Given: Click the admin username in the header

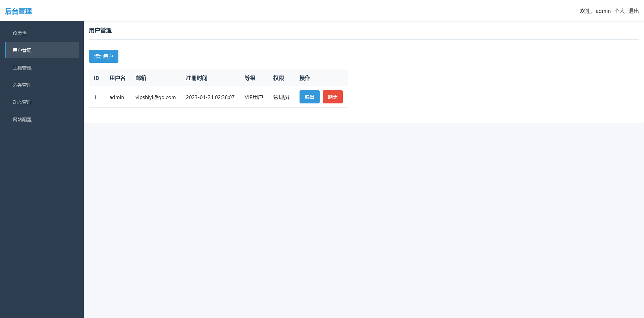Looking at the screenshot, I should [603, 11].
